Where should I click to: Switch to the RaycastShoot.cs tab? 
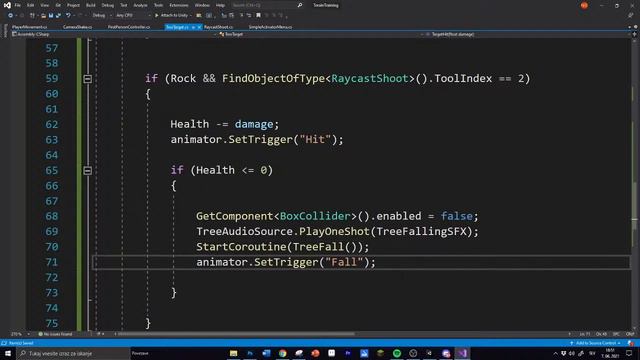[218, 27]
